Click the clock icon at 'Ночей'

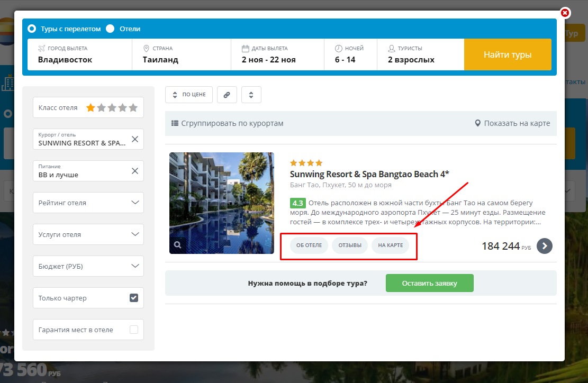click(339, 48)
